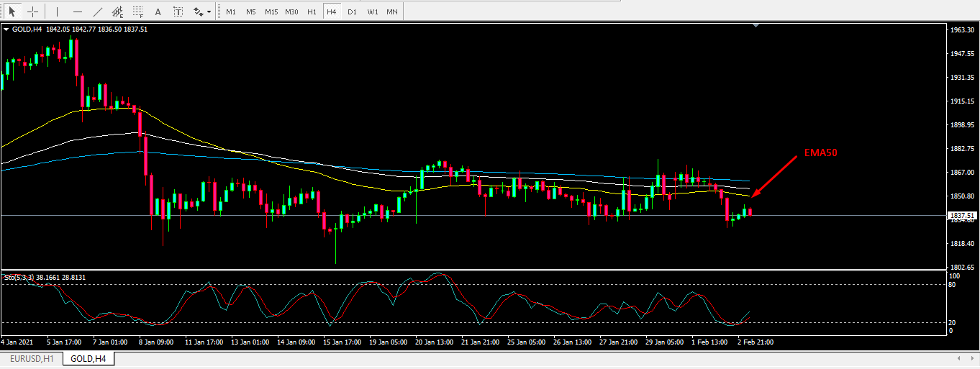The height and width of the screenshot is (369, 980).
Task: Switch chart to M15 timeframe
Action: pyautogui.click(x=271, y=12)
